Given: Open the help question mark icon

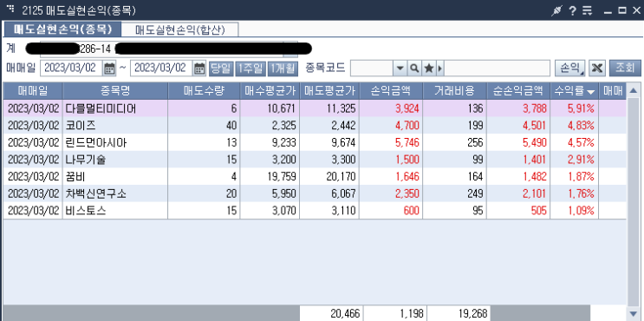Looking at the screenshot, I should 572,10.
